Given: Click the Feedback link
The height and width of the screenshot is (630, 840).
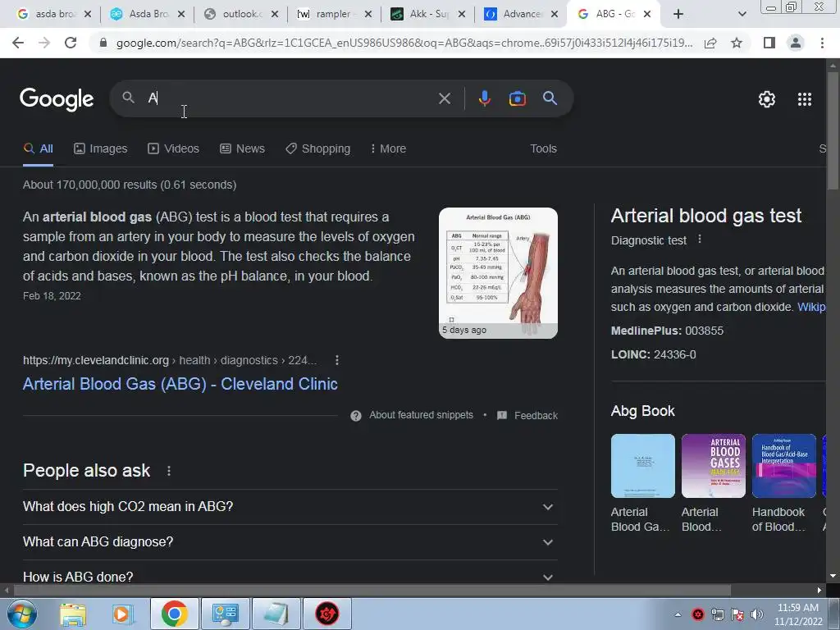Looking at the screenshot, I should pyautogui.click(x=536, y=416).
